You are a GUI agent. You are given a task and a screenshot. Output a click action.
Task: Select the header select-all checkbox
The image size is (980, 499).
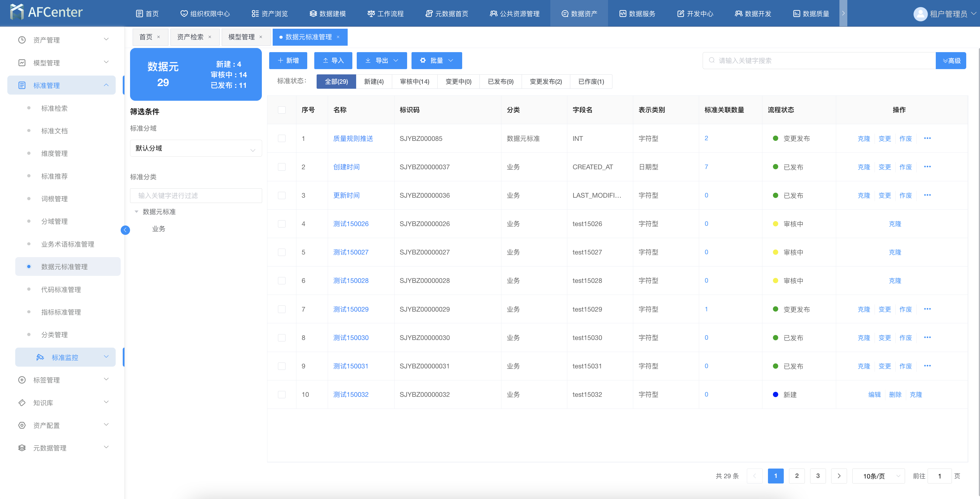(281, 110)
